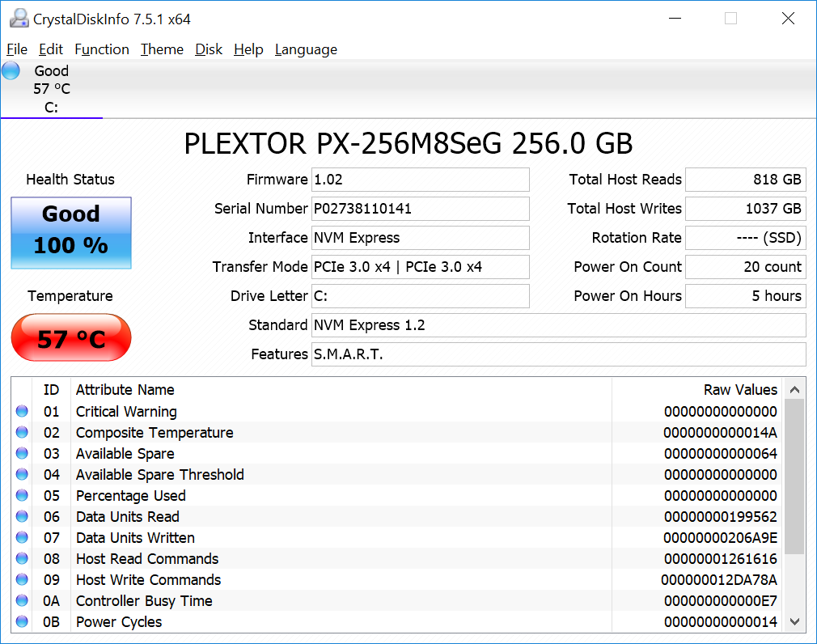817x644 pixels.
Task: Click the PLEXTOR PX-256M8SeG model title
Action: click(408, 143)
